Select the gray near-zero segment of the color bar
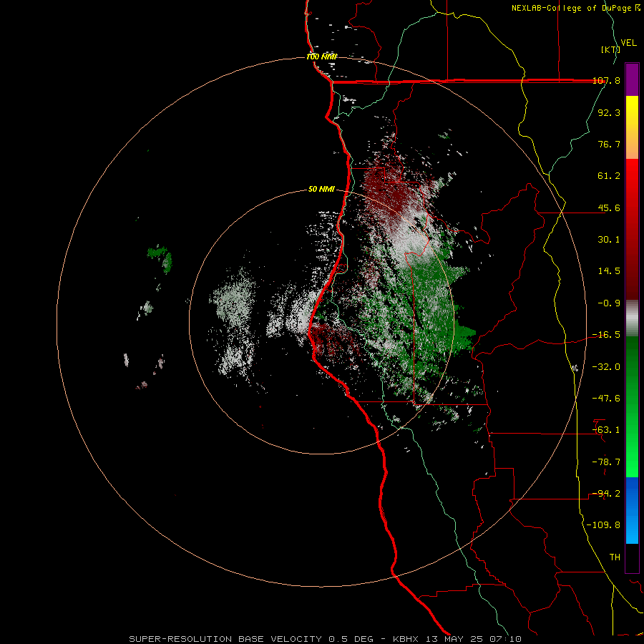Viewport: 644px width, 644px height. [x=632, y=318]
